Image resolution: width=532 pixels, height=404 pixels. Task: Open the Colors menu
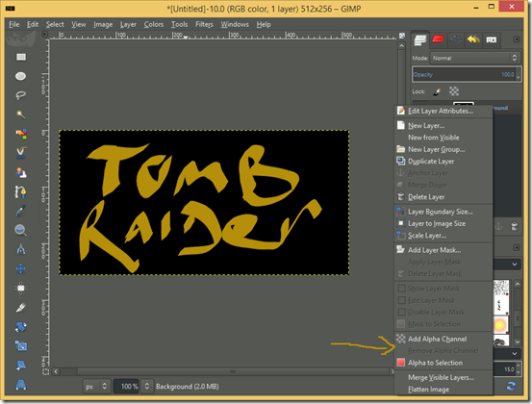pos(154,24)
